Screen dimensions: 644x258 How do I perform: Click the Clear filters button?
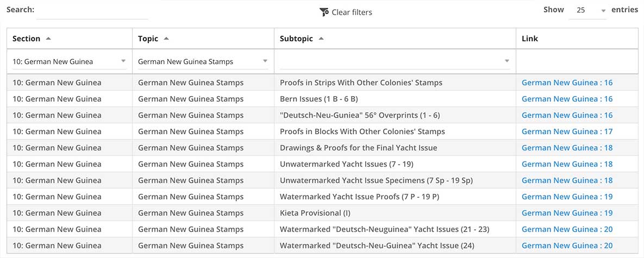click(346, 12)
